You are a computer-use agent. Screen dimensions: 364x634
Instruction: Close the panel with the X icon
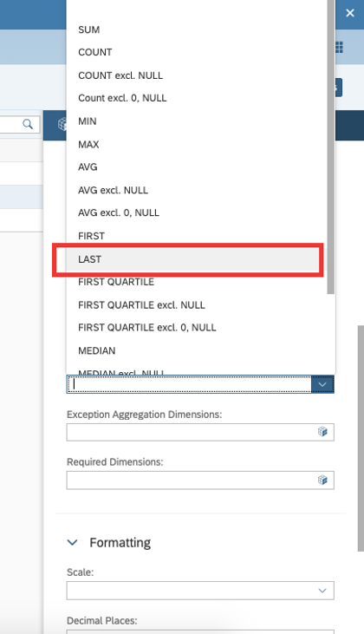coord(350,13)
